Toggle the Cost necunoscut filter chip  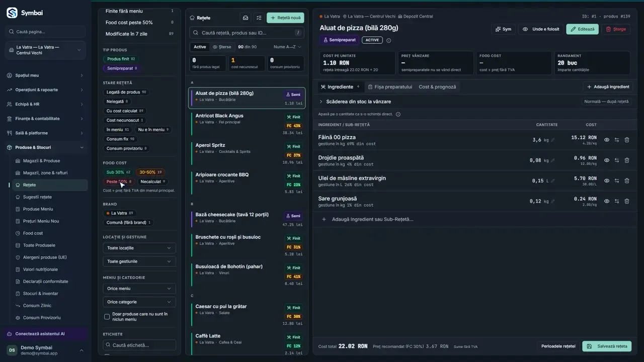[125, 120]
